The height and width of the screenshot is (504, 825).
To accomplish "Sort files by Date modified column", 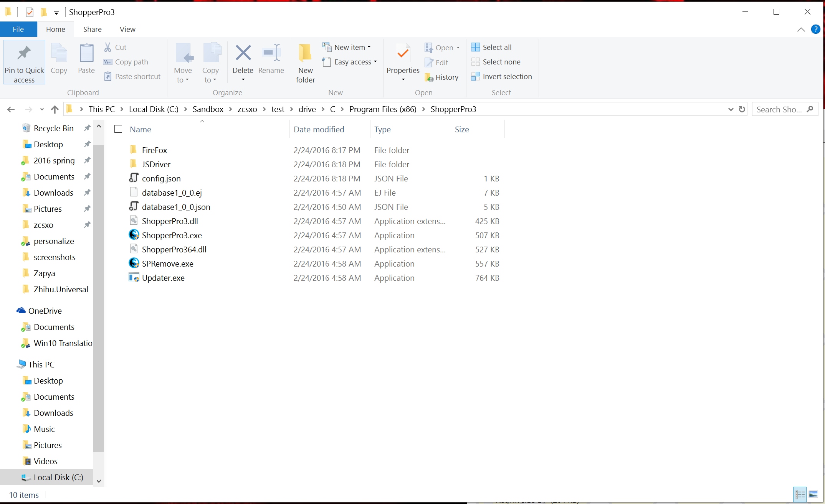I will coord(319,129).
